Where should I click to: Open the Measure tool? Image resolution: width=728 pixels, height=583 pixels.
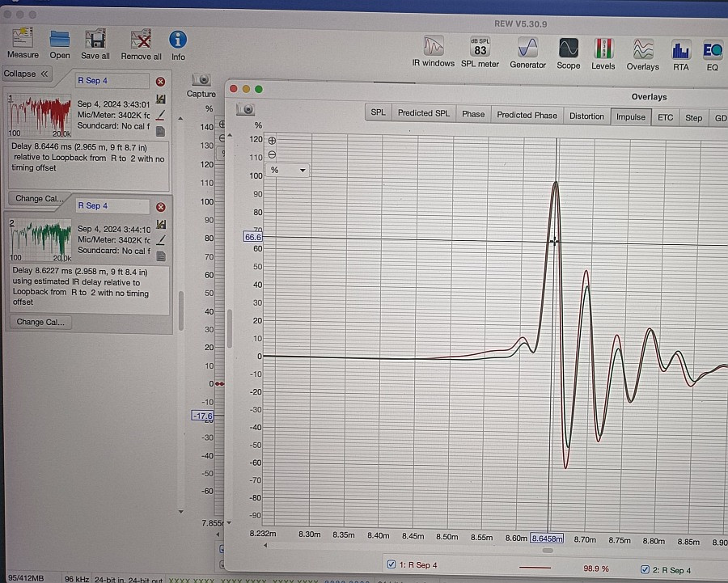click(23, 43)
